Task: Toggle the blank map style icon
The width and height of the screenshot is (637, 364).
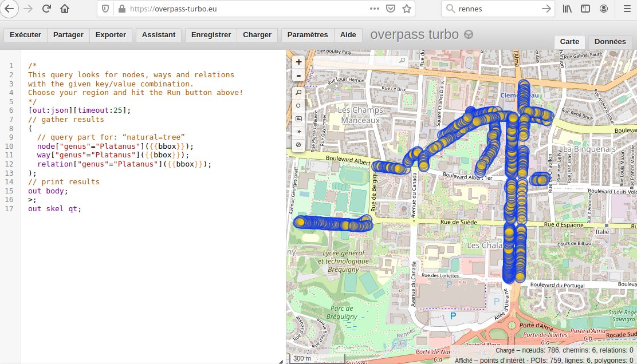Action: pyautogui.click(x=298, y=144)
